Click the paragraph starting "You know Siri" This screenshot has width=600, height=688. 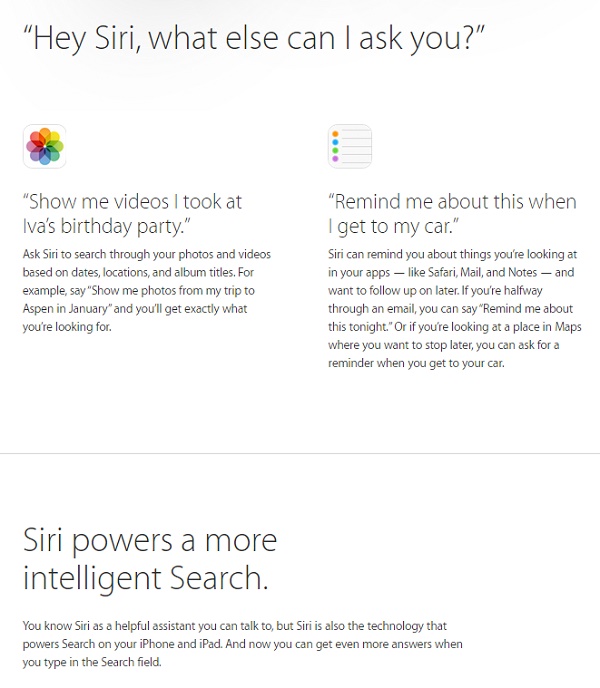(x=243, y=643)
